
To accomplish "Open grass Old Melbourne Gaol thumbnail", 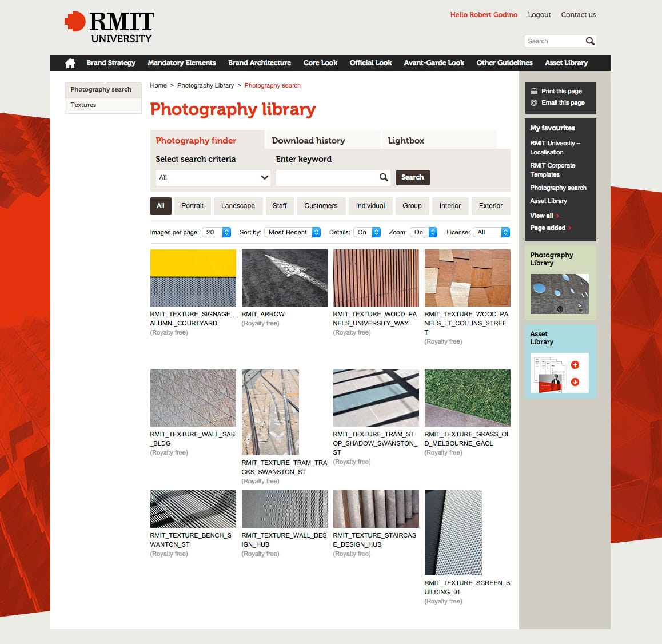I will tap(468, 398).
